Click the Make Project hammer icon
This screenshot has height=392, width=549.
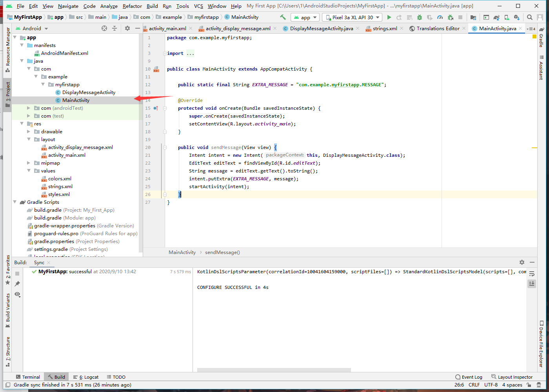(x=283, y=17)
